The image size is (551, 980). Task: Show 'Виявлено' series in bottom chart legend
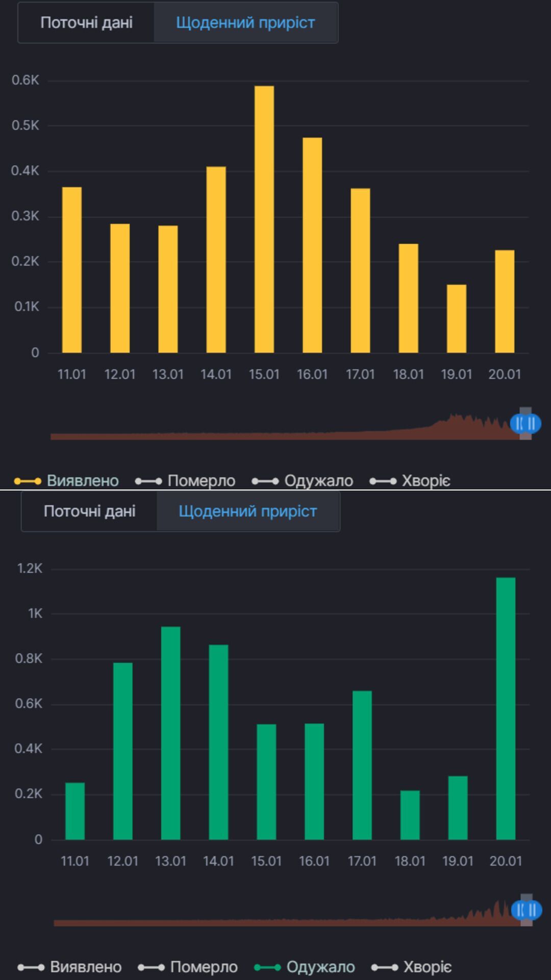pyautogui.click(x=70, y=967)
